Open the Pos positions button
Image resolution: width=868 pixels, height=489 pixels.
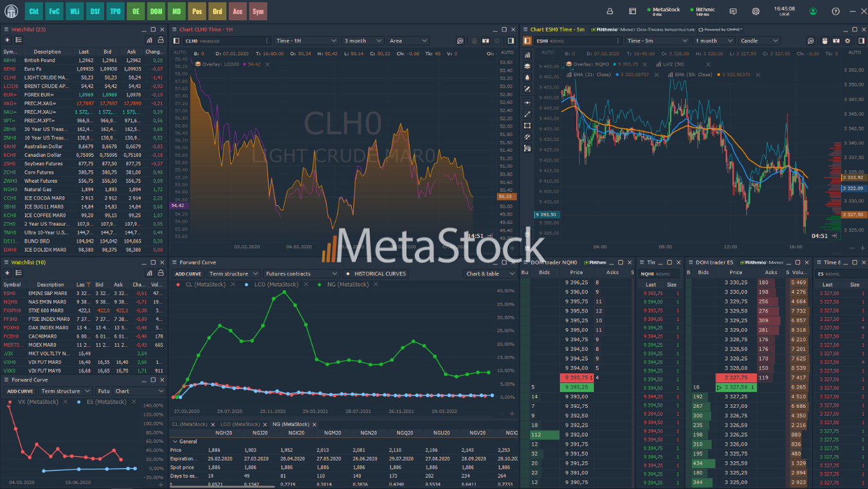tap(197, 11)
